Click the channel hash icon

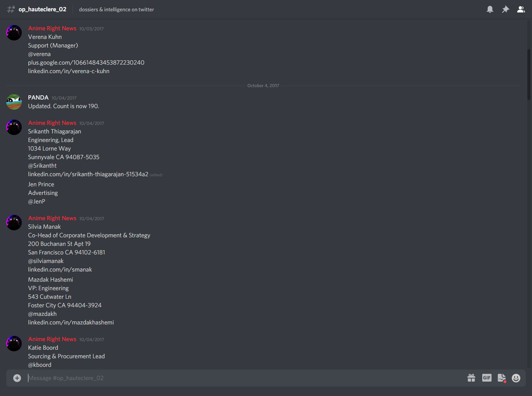(x=11, y=9)
